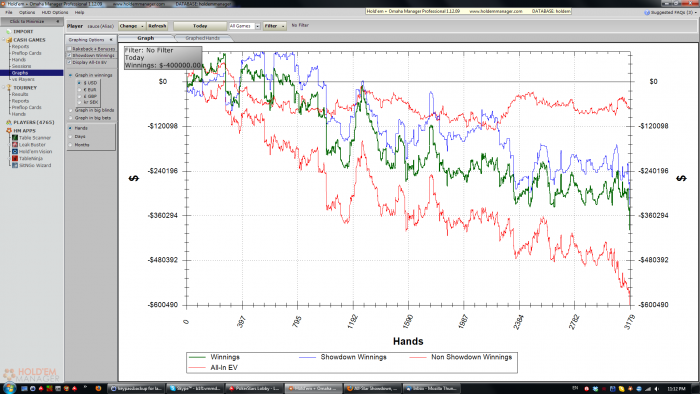Switch to the Graph tab
Image resolution: width=700 pixels, height=394 pixels.
coord(146,38)
